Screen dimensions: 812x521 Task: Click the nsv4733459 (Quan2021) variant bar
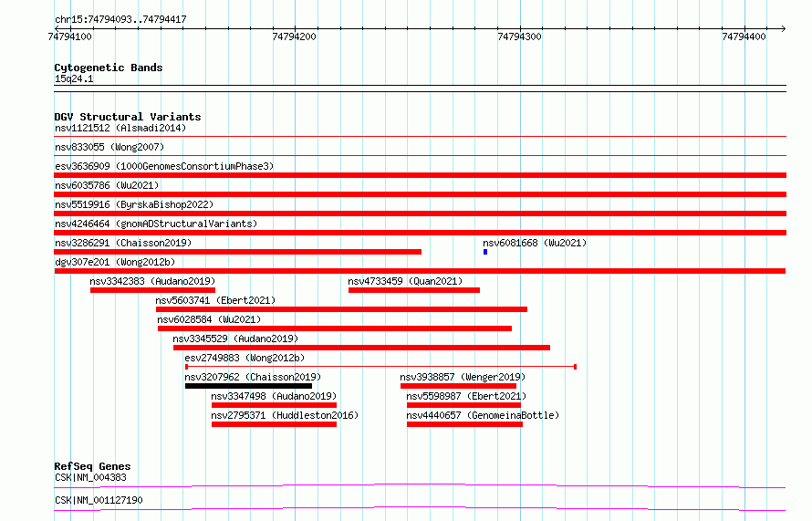pos(414,290)
